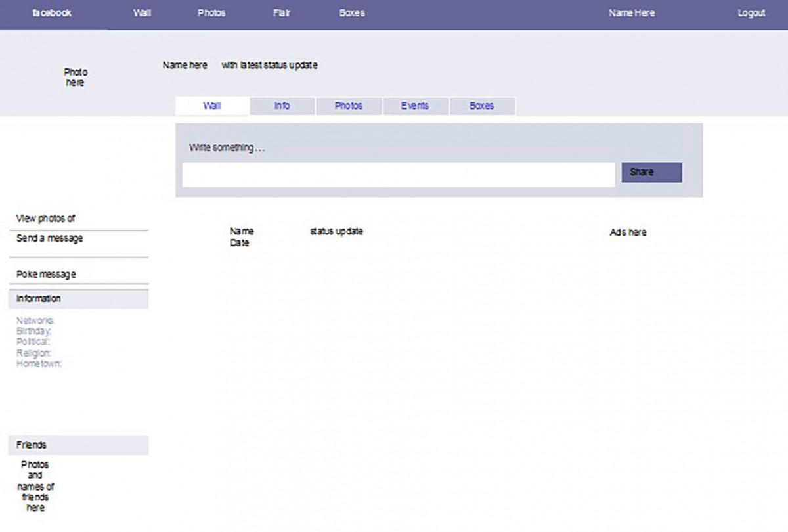The width and height of the screenshot is (788, 532).
Task: Select the Wall profile tab
Action: point(212,106)
